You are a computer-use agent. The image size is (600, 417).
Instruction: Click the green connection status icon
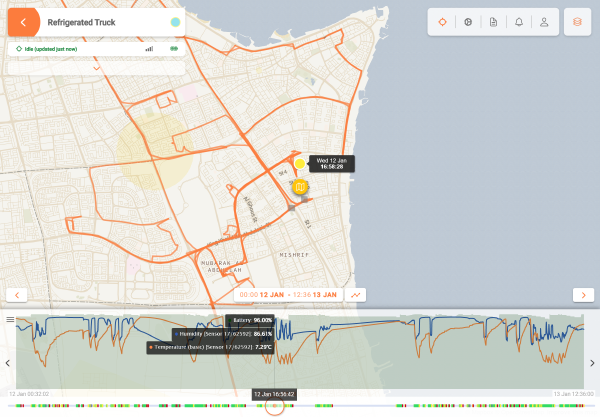pos(174,49)
